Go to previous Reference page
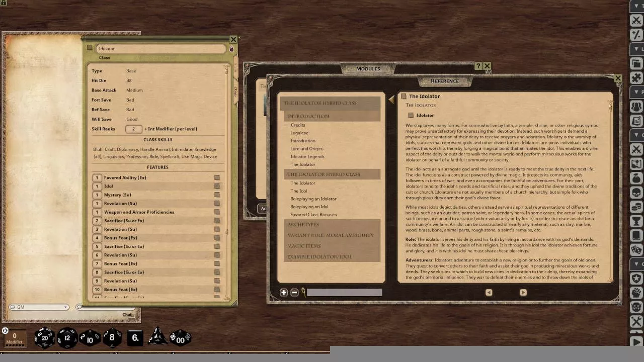 pyautogui.click(x=489, y=292)
